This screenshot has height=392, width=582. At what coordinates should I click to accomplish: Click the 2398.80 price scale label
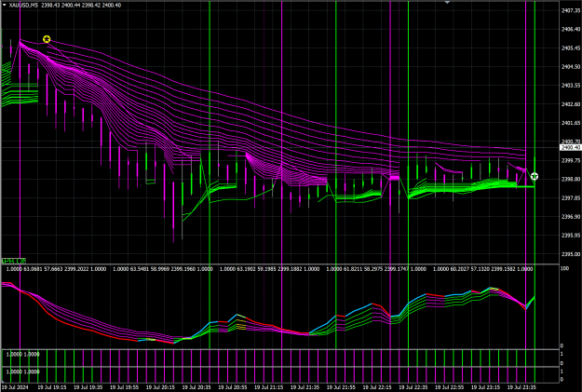click(x=571, y=179)
